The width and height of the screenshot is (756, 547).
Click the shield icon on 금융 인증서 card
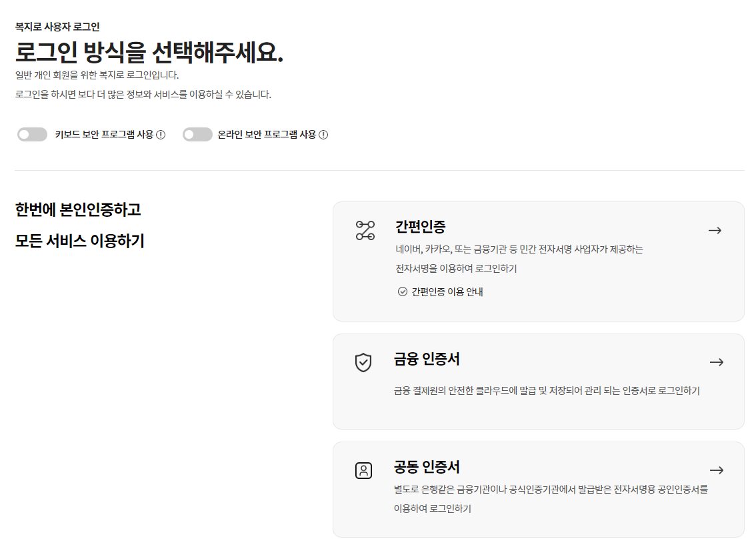tap(363, 362)
